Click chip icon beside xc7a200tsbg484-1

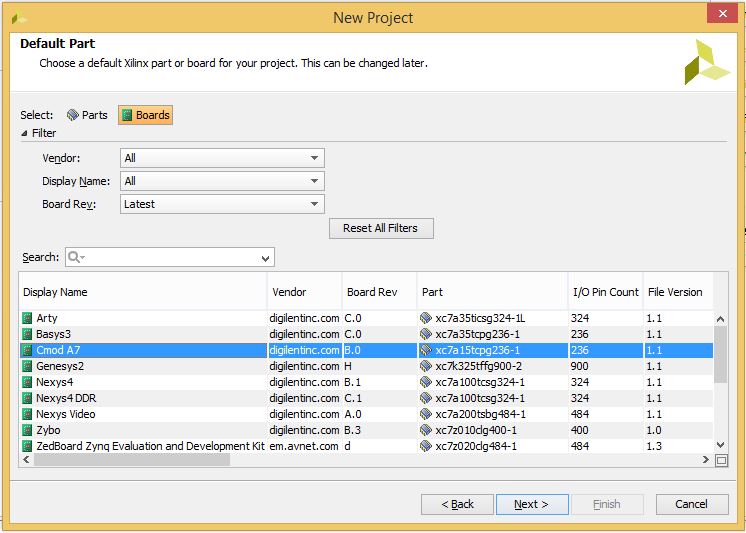426,414
